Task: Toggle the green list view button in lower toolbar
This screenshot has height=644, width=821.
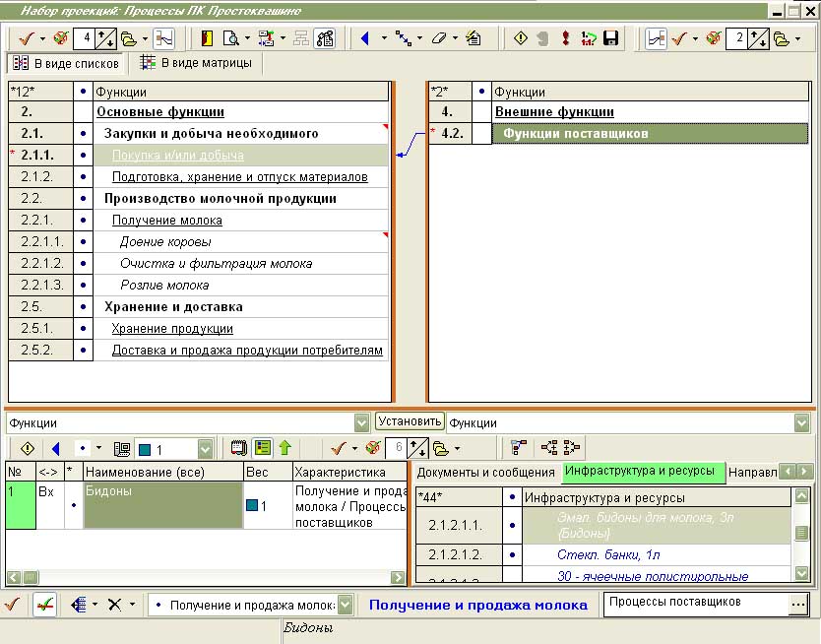Action: coord(262,448)
